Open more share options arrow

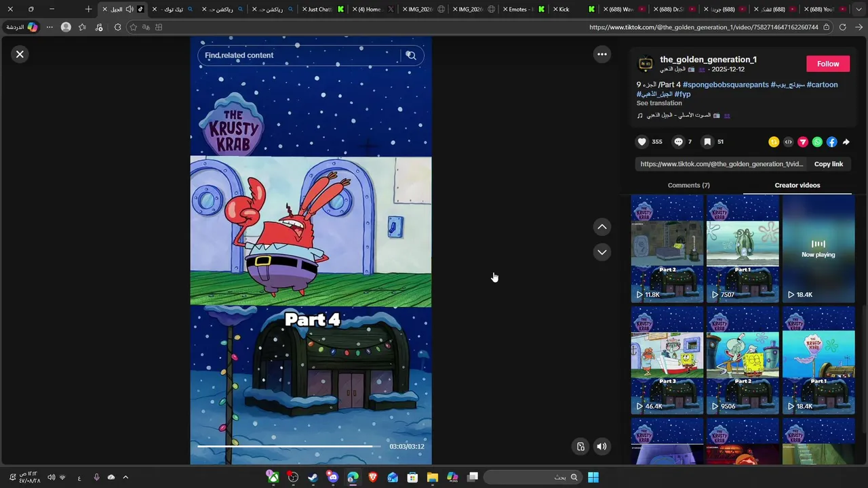pyautogui.click(x=846, y=142)
